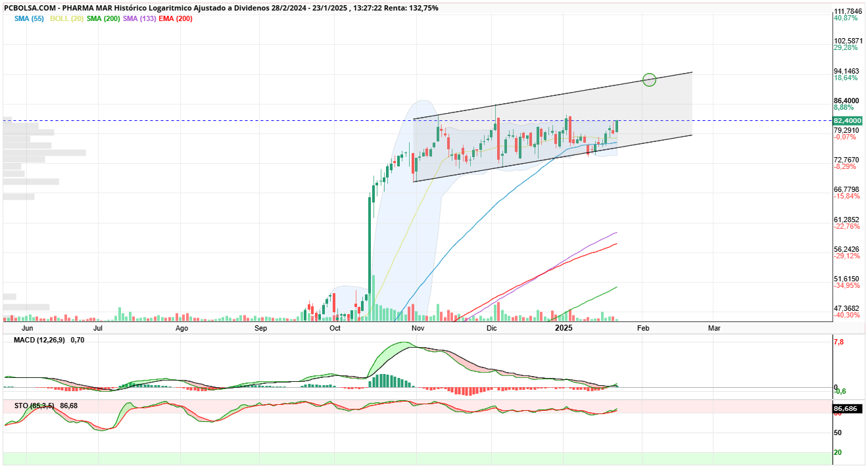The image size is (868, 468).
Task: Click the -0,07% percentage label
Action: [845, 137]
